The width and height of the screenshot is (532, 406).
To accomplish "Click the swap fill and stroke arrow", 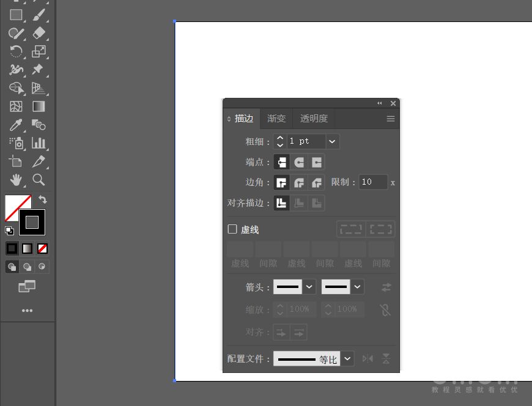I will tap(42, 199).
